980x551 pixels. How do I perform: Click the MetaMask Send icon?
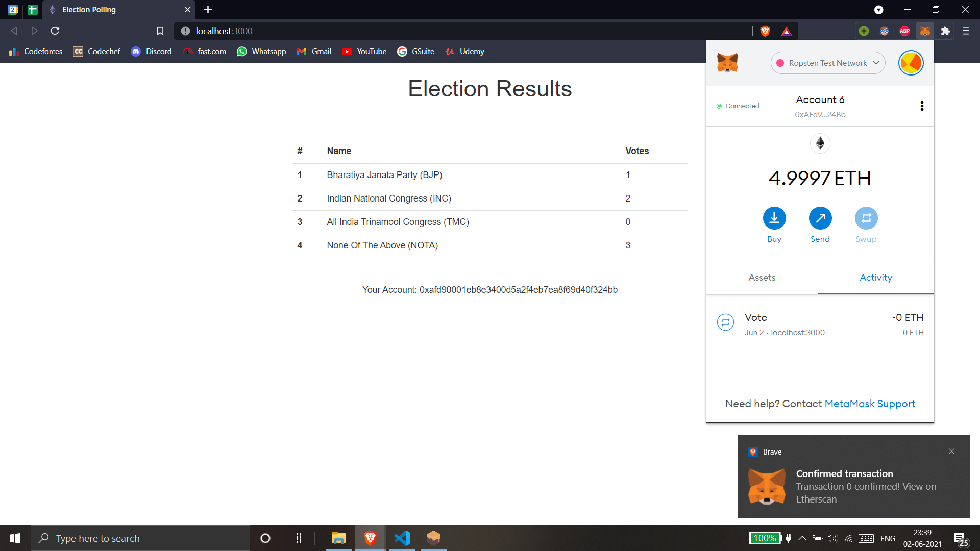point(820,218)
